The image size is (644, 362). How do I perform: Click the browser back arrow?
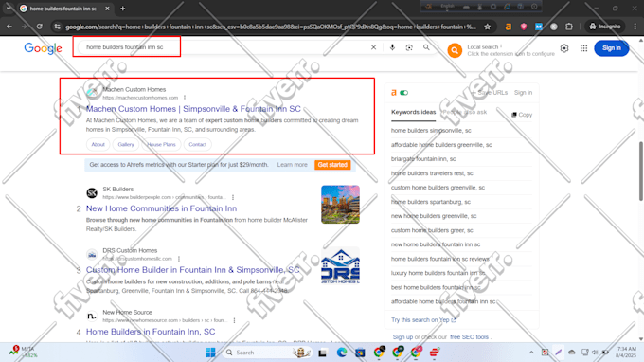coord(9,27)
